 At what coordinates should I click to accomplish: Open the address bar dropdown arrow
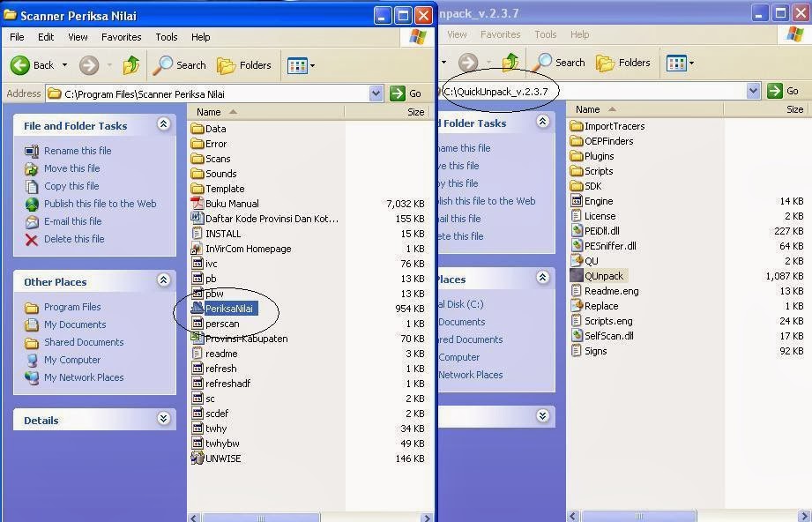376,93
